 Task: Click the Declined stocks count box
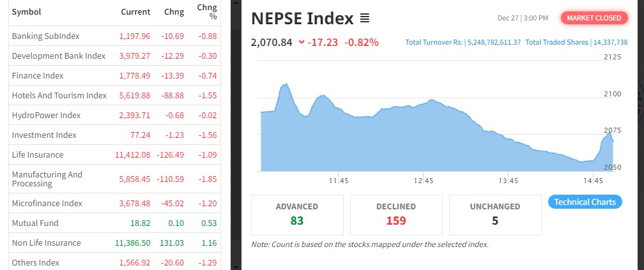click(x=396, y=214)
